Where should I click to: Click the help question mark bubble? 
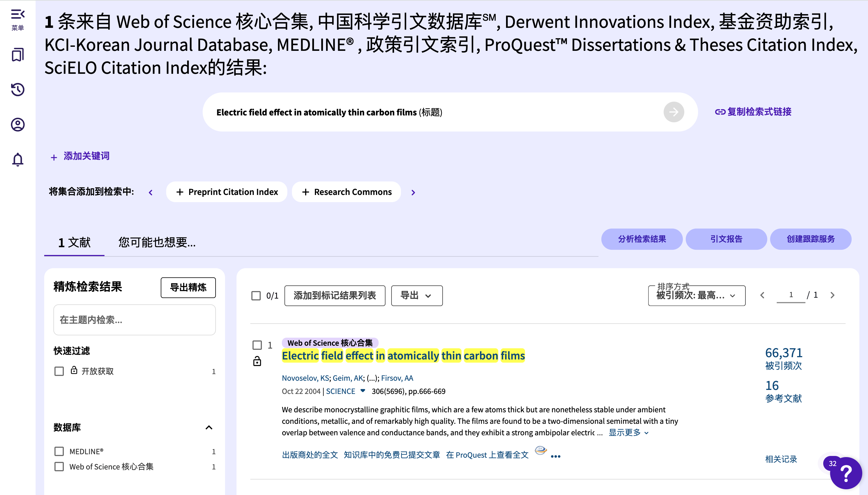[846, 473]
